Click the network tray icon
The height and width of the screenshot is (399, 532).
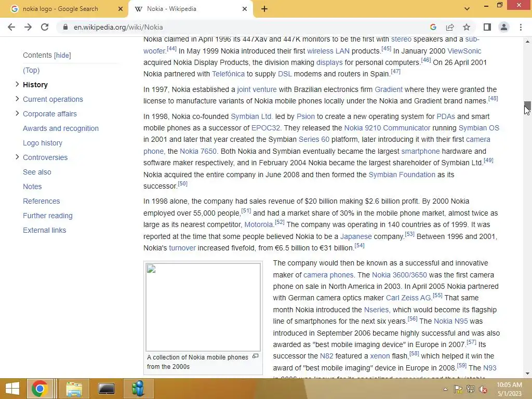[x=471, y=389]
